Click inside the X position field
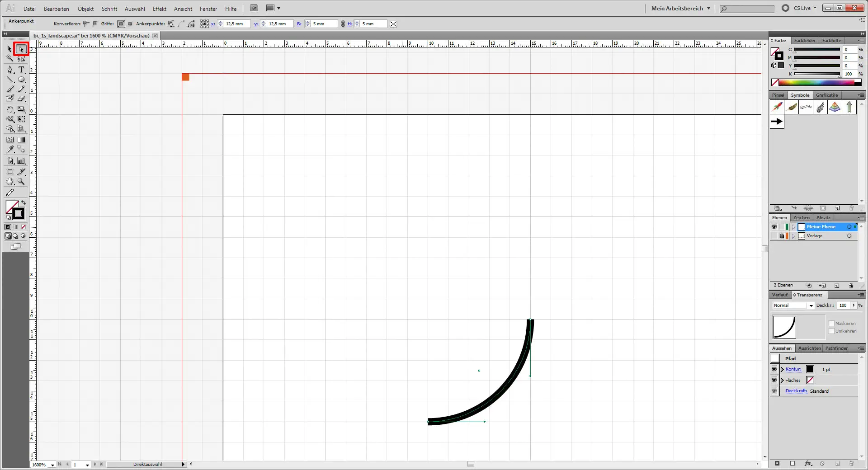The width and height of the screenshot is (868, 470). 235,24
